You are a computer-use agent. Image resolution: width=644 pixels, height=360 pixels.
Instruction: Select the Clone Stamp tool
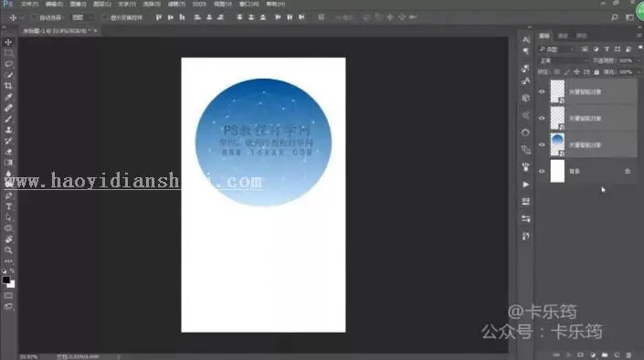coord(8,130)
